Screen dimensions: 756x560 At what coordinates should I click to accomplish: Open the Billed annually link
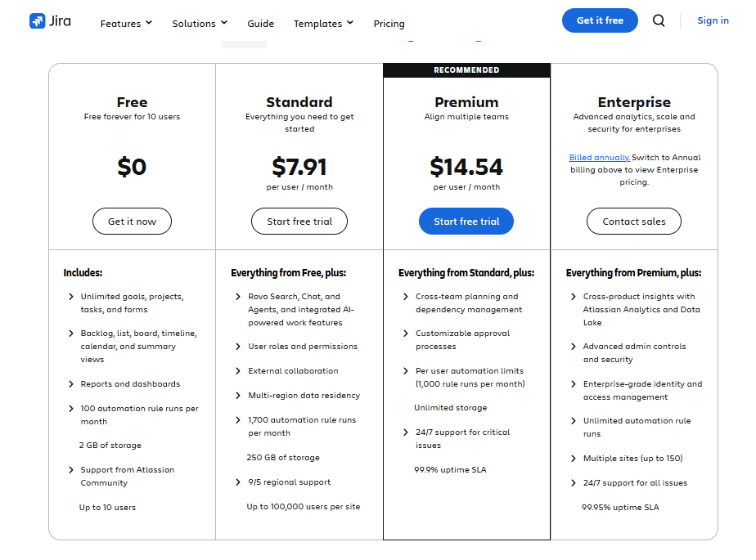point(598,157)
